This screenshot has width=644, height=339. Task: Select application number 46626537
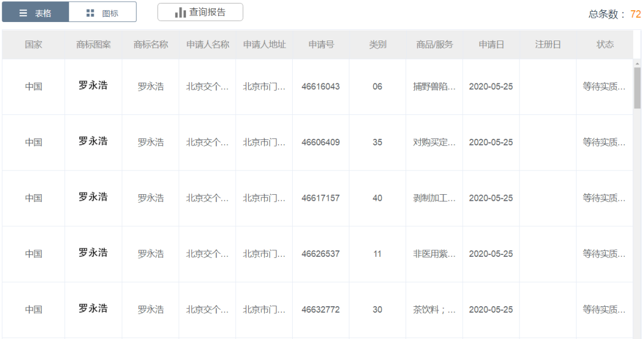tap(321, 254)
